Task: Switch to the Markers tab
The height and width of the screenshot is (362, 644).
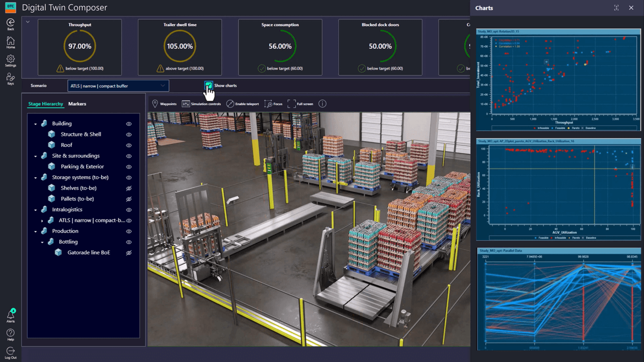Action: 77,104
